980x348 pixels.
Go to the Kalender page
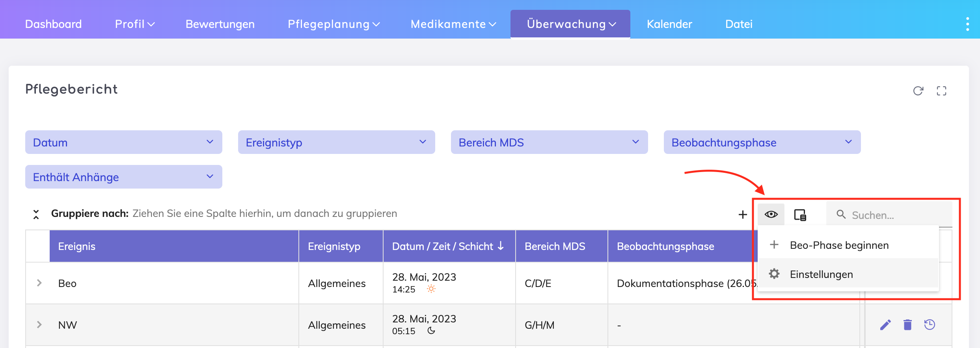(x=669, y=24)
